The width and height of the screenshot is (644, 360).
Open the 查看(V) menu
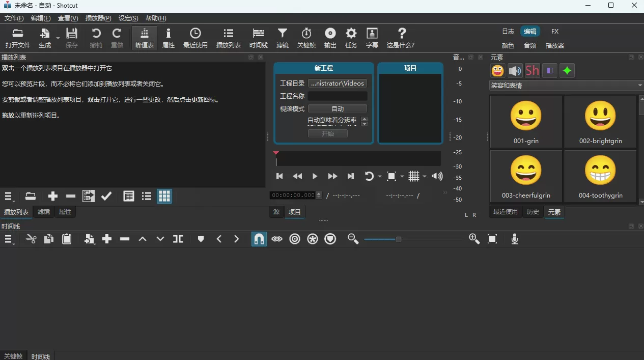coord(68,18)
